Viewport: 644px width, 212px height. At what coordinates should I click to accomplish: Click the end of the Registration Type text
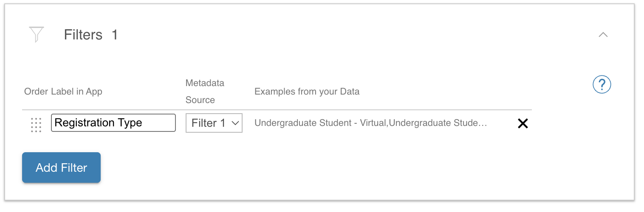pyautogui.click(x=142, y=123)
